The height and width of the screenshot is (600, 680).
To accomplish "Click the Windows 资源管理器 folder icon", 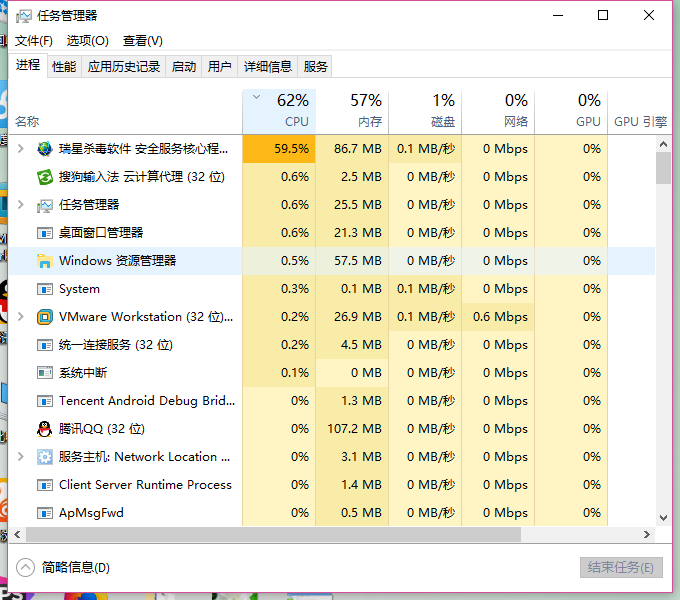I will (45, 261).
